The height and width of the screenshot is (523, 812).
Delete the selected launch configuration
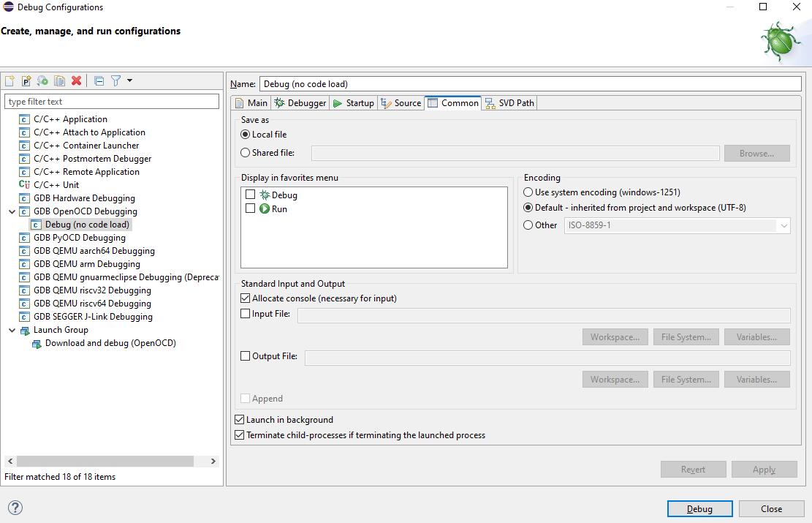pyautogui.click(x=76, y=80)
